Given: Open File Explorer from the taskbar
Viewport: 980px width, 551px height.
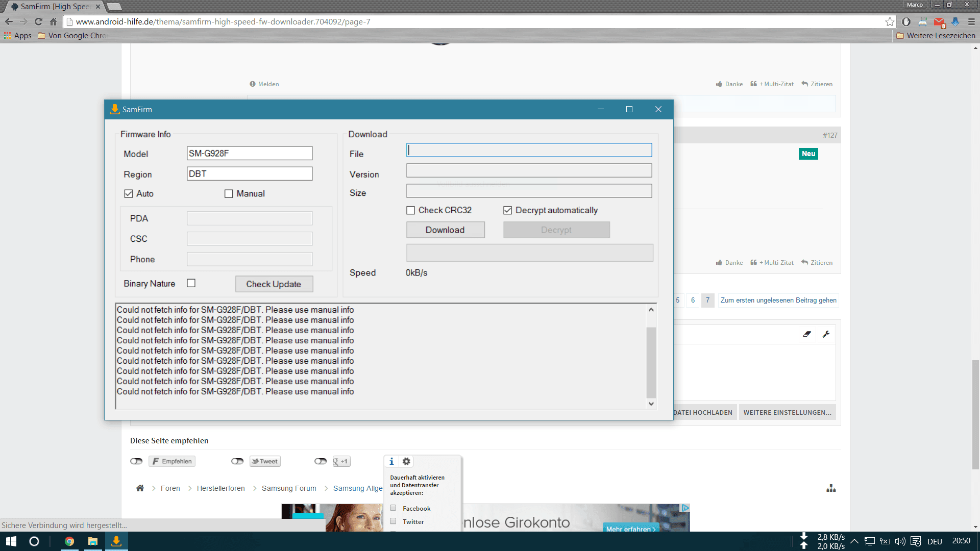Looking at the screenshot, I should [x=93, y=541].
